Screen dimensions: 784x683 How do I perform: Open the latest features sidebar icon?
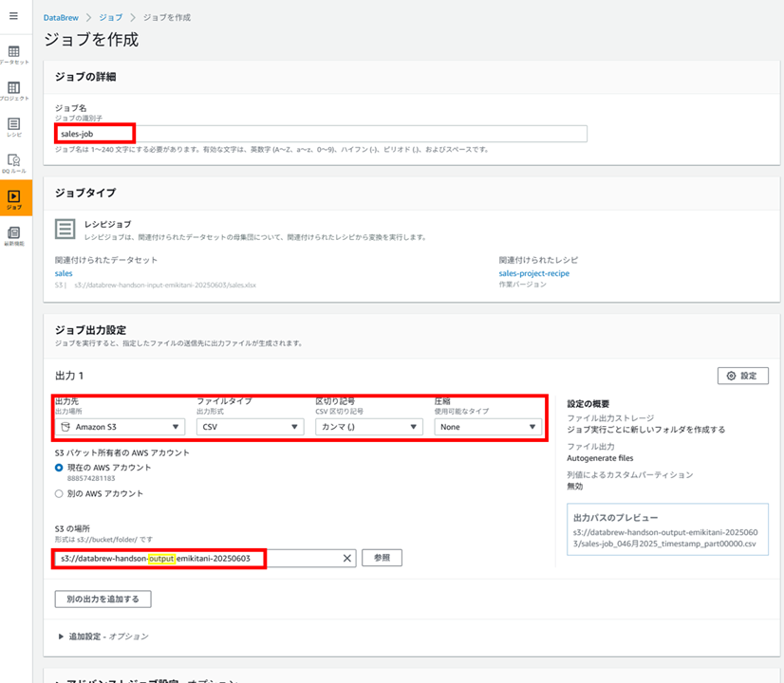[14, 236]
